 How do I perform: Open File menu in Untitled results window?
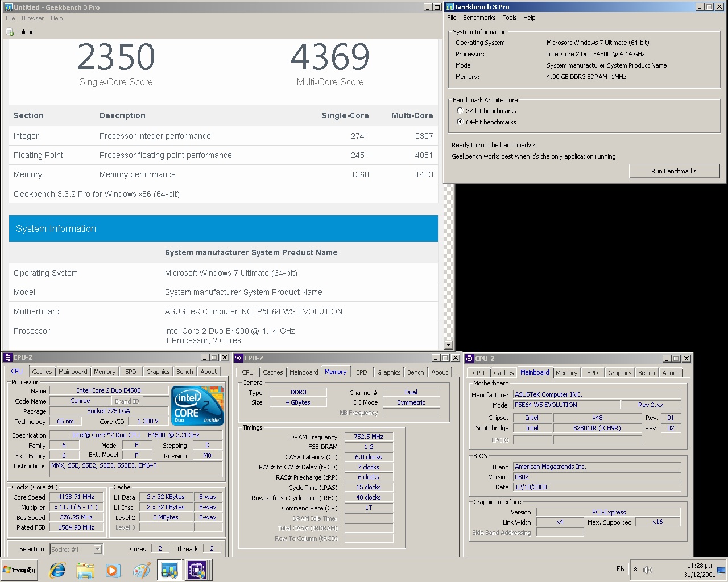click(10, 18)
